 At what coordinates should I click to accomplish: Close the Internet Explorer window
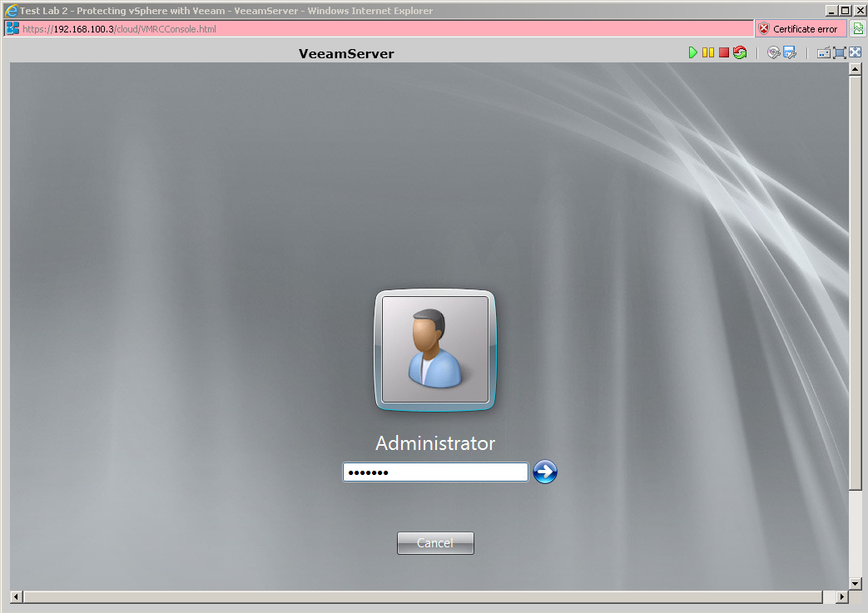pyautogui.click(x=860, y=11)
